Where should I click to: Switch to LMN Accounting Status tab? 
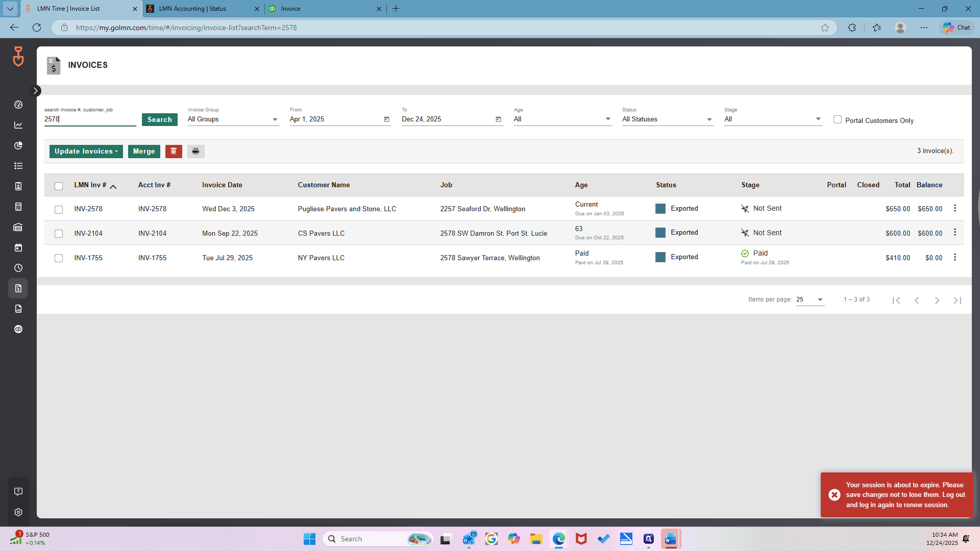203,9
